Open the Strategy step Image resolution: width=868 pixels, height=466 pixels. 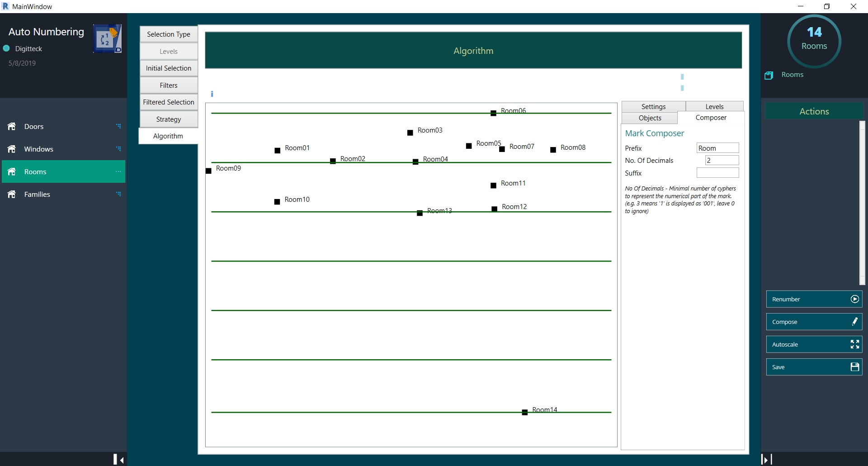click(169, 119)
